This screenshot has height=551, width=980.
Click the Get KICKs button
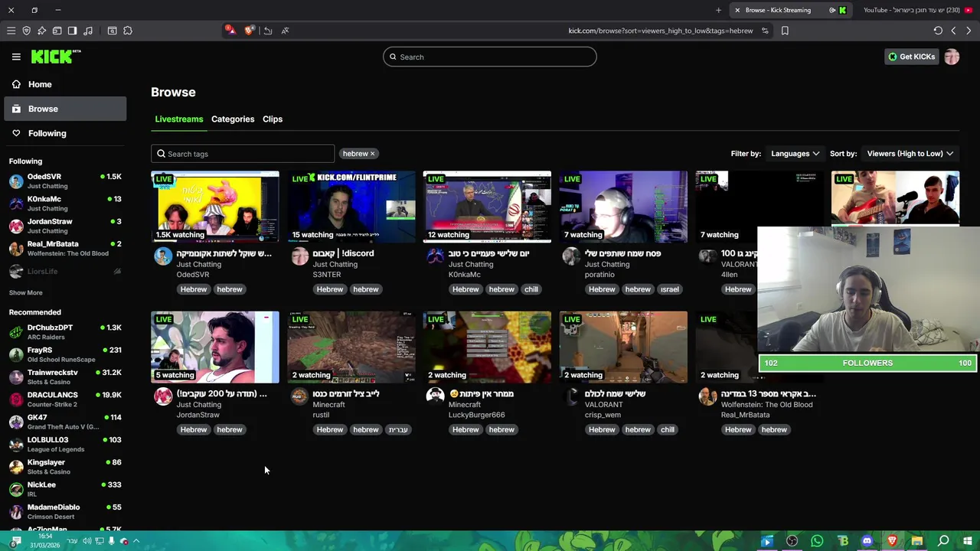[x=911, y=57]
